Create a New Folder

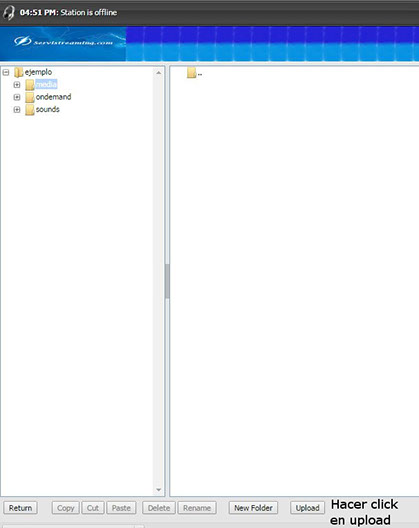[253, 508]
